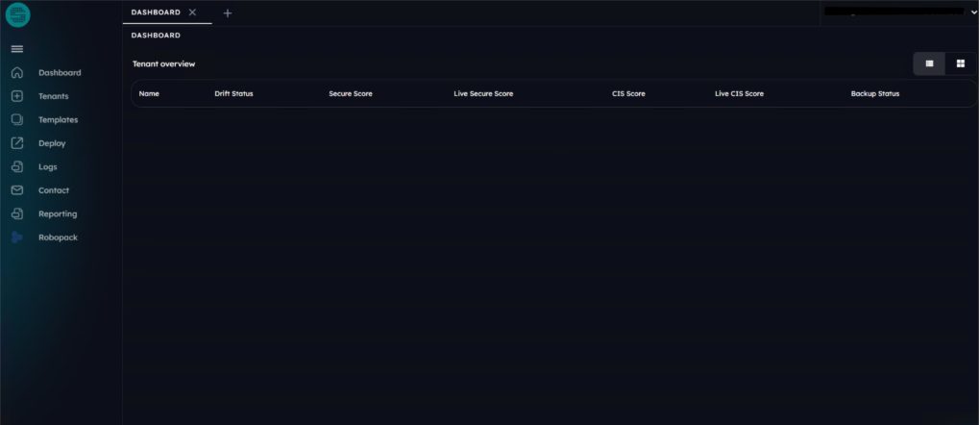The image size is (980, 425).
Task: Click the Reporting icon in sidebar
Action: [x=16, y=214]
